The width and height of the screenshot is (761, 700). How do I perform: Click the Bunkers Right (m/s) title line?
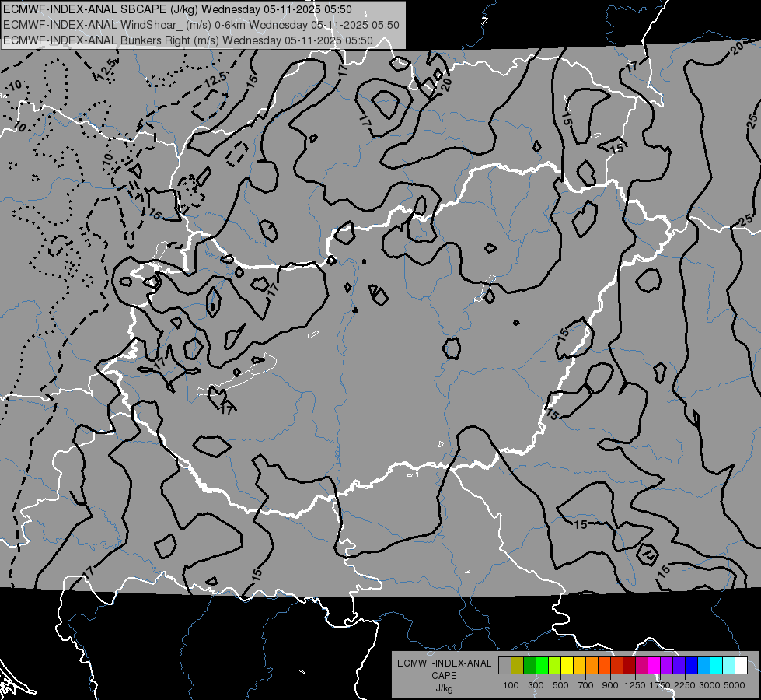click(188, 40)
